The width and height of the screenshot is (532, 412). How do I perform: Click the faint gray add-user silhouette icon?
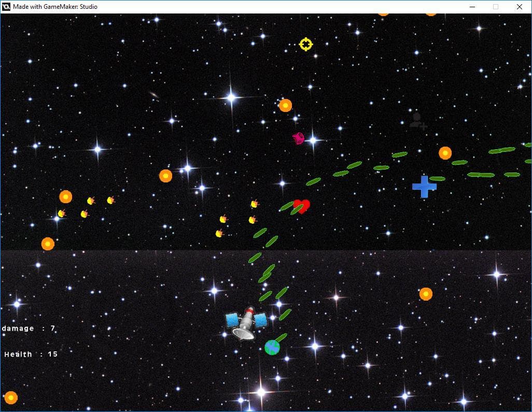tap(417, 121)
